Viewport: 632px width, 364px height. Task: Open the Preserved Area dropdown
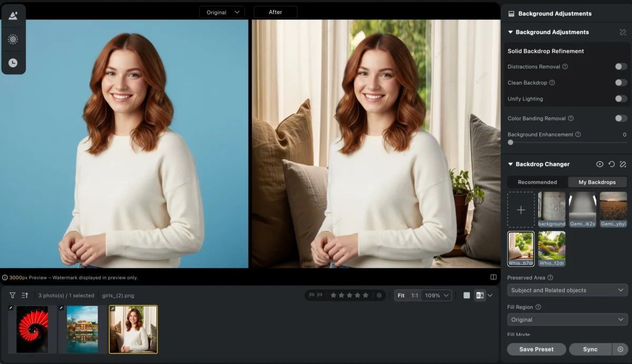point(567,290)
